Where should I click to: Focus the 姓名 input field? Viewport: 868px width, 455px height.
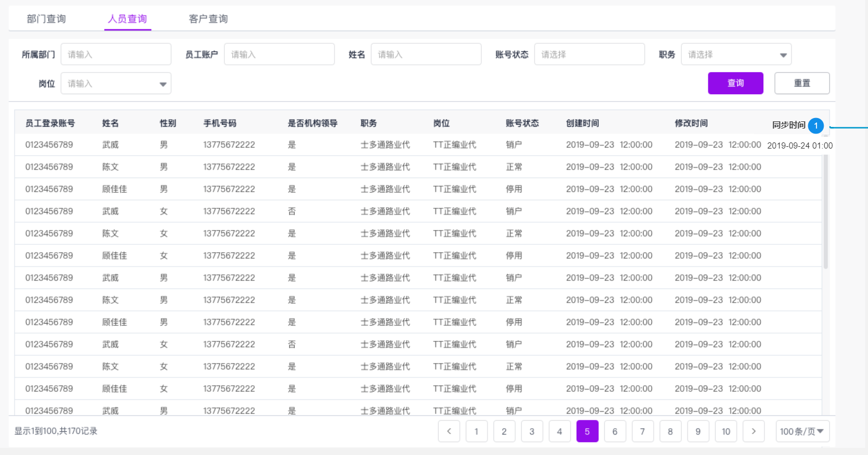click(426, 54)
